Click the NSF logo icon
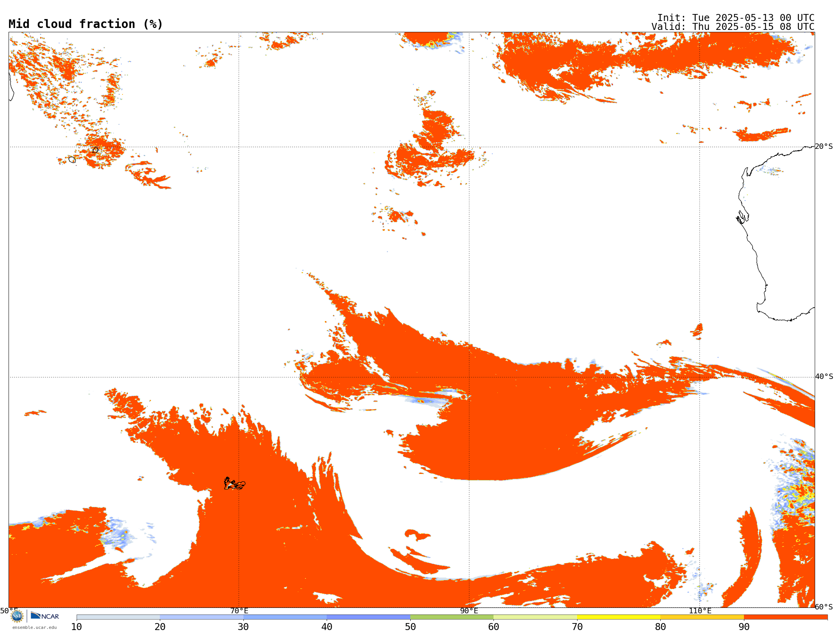Screen dimensions: 840x632 coord(17,616)
